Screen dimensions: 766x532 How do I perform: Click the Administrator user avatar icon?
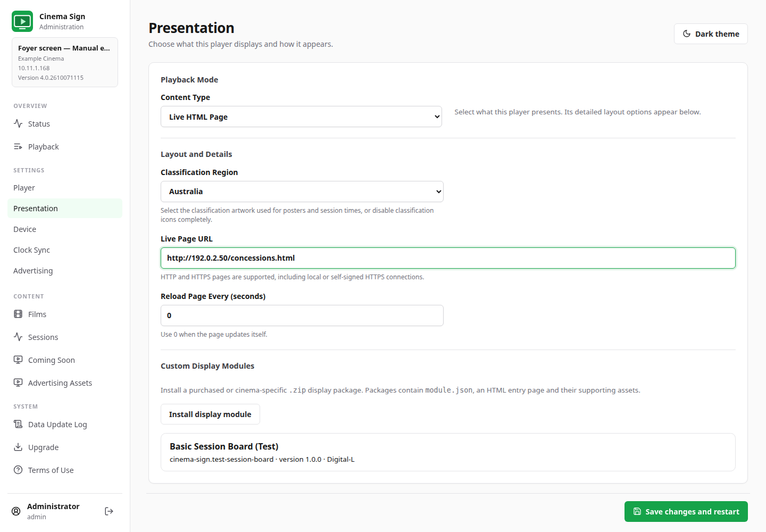16,511
